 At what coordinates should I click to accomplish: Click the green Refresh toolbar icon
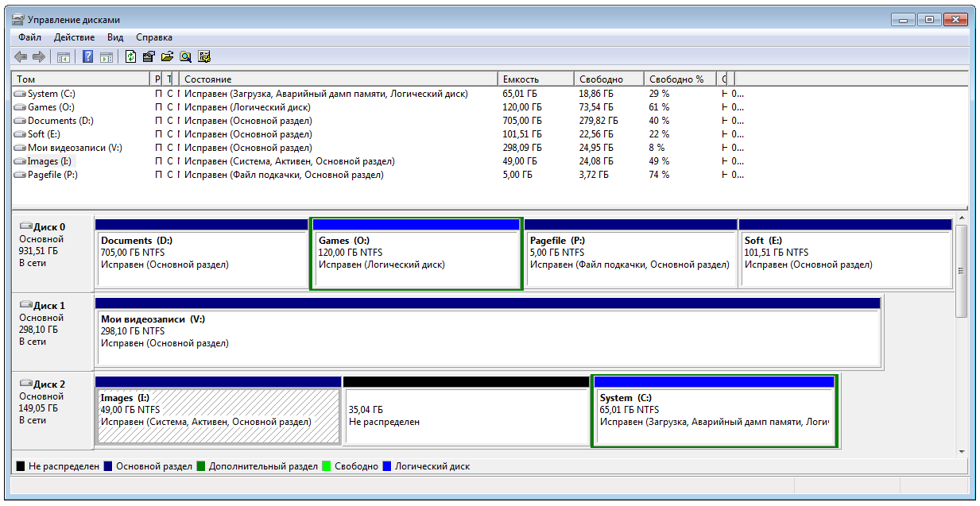click(x=130, y=56)
